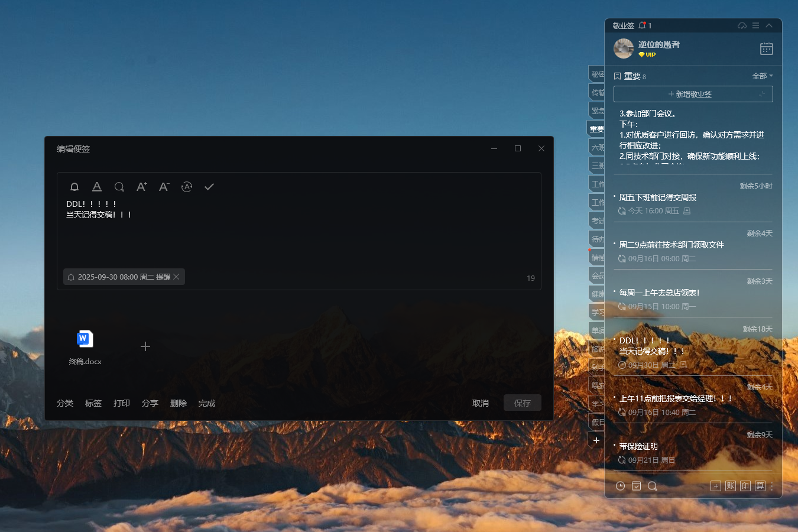This screenshot has width=798, height=532.
Task: Click the 2025-09-30 08:00 周二 提醒 tag
Action: point(124,277)
